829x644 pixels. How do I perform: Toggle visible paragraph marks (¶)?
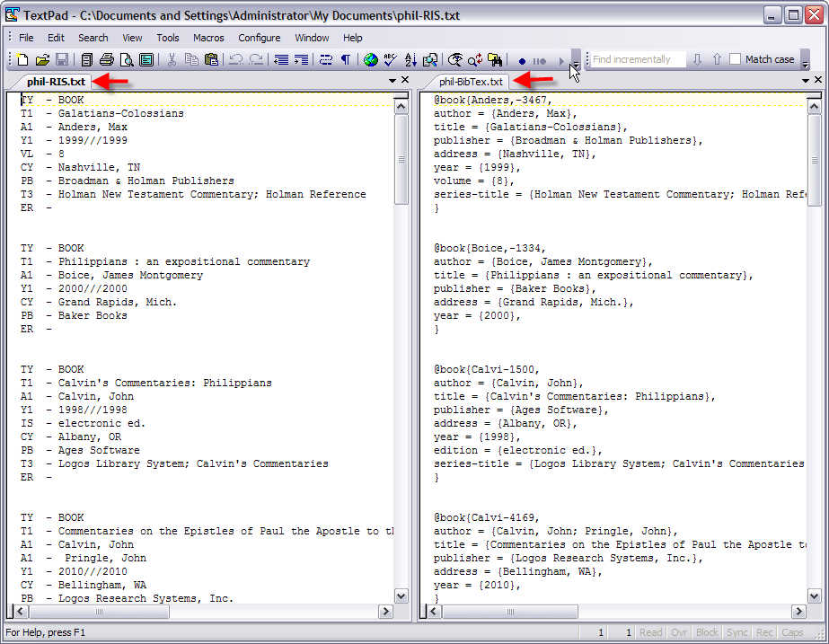(x=346, y=60)
